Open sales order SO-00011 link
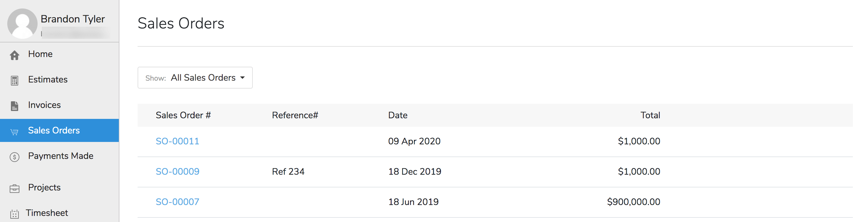This screenshot has width=868, height=222. tap(177, 141)
